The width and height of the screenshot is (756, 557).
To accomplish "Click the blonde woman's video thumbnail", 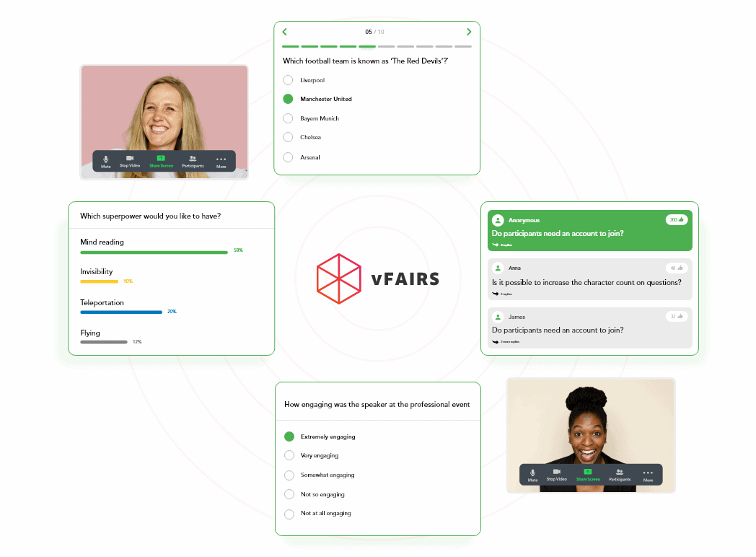I will pyautogui.click(x=164, y=122).
